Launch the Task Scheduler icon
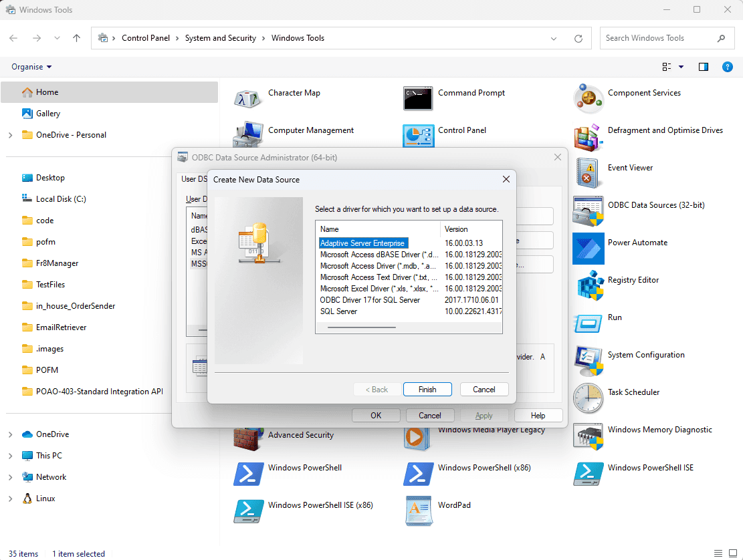Screen dimensions: 743x560 588,398
